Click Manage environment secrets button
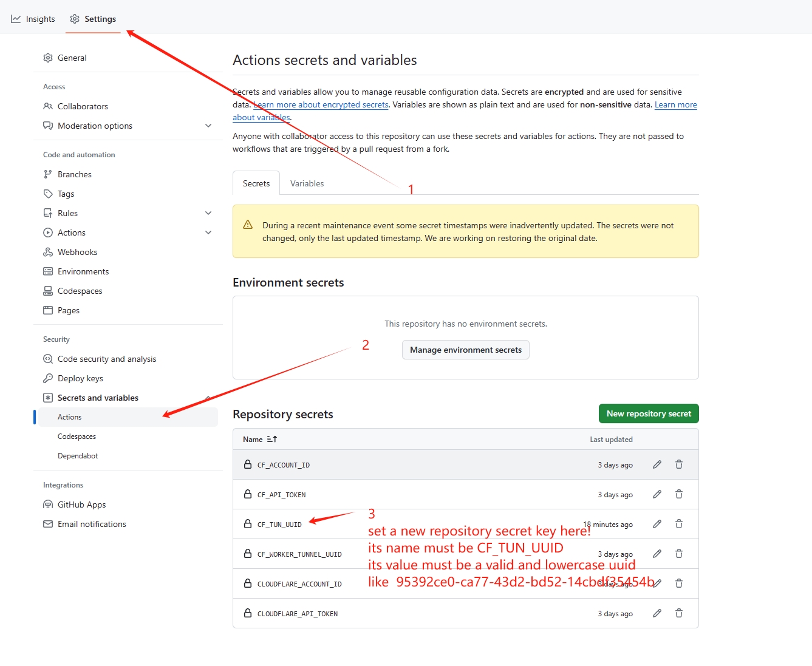The height and width of the screenshot is (666, 812). tap(466, 350)
